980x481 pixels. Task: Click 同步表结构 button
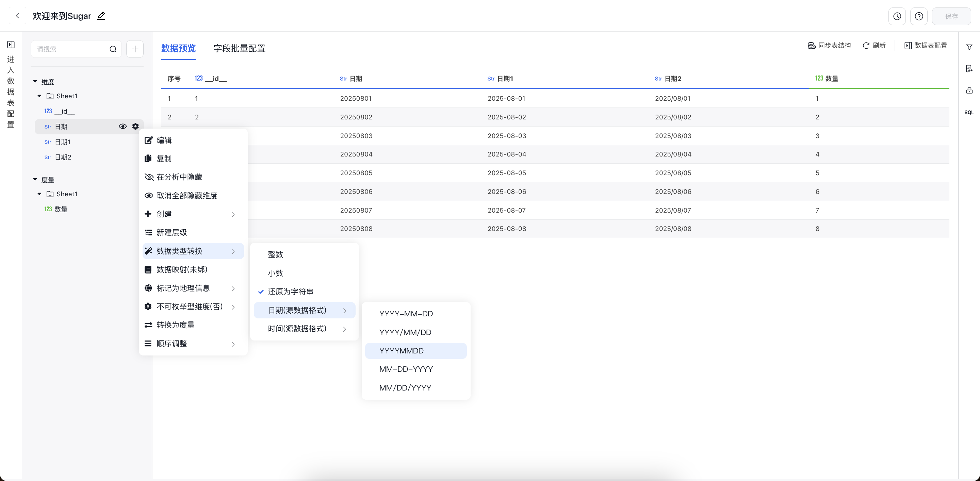pos(829,46)
